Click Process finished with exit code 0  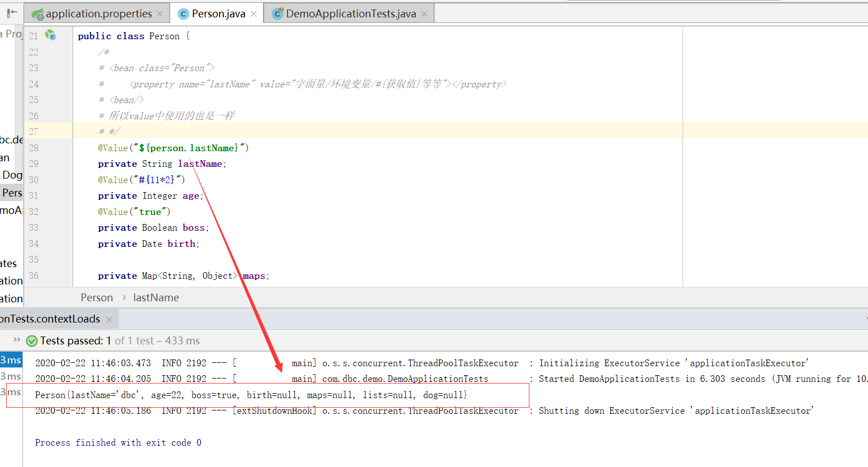(118, 443)
